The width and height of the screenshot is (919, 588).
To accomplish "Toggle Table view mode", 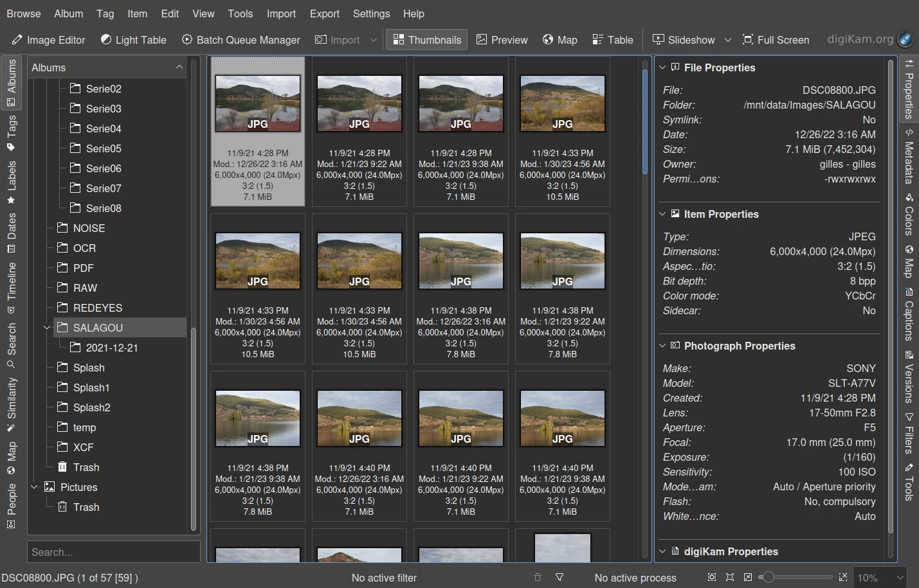I will [x=613, y=40].
